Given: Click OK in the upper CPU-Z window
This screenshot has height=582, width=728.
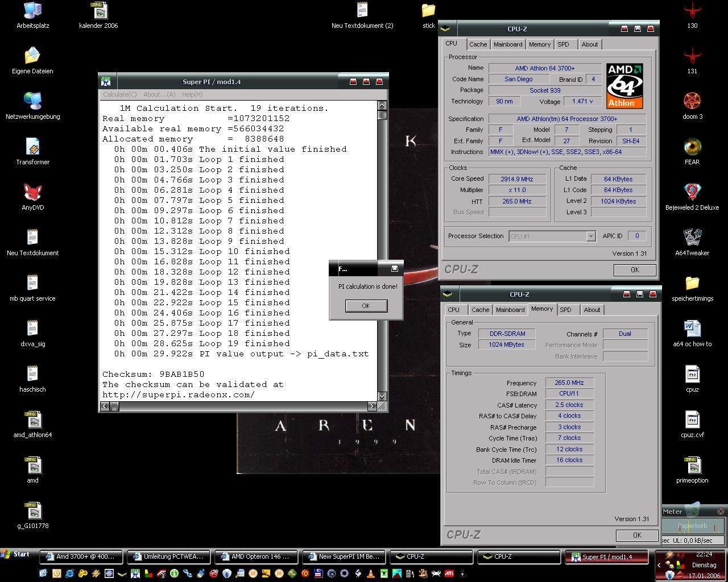Looking at the screenshot, I should click(x=635, y=270).
